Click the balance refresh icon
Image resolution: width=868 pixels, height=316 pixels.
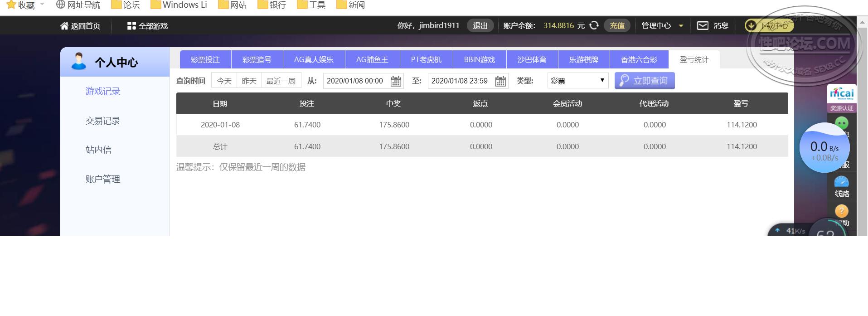pos(594,26)
